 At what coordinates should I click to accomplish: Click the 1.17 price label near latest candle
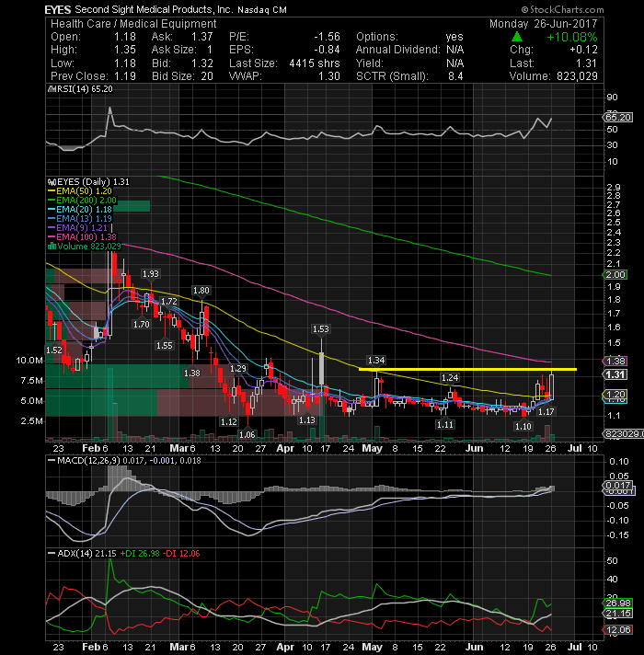tap(546, 412)
